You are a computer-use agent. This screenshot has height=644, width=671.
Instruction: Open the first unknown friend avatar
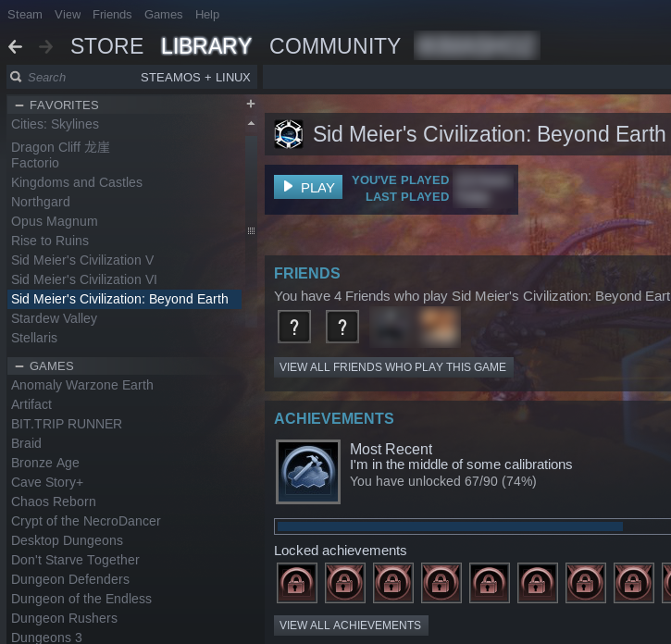tap(294, 327)
